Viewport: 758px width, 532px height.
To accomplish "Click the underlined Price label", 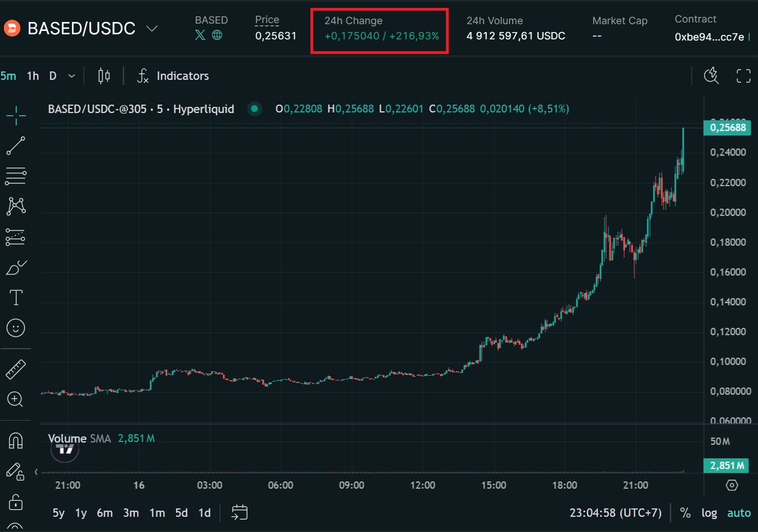I will [267, 20].
